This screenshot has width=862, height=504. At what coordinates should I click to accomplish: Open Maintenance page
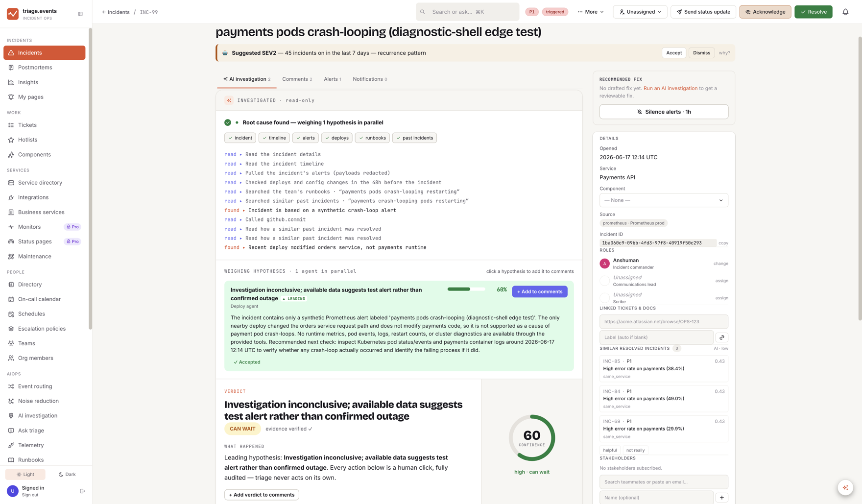(x=44, y=256)
